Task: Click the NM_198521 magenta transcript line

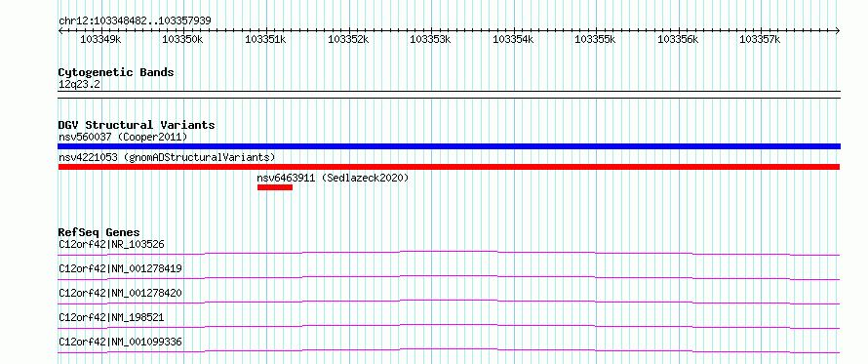Action: pyautogui.click(x=449, y=326)
